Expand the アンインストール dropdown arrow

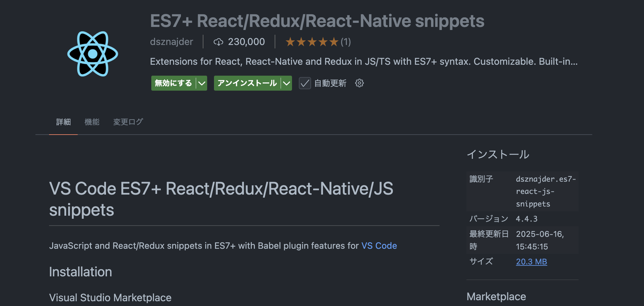coord(287,83)
